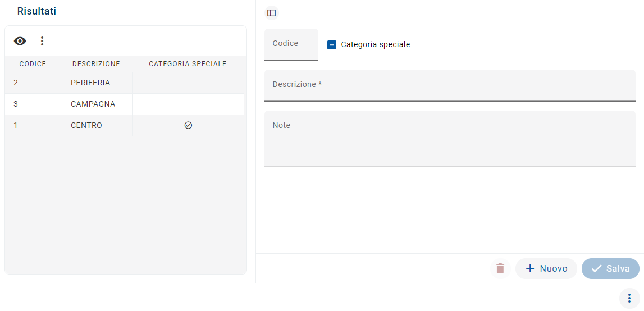Viewport: 644px width, 311px height.
Task: Select the CENTRO row
Action: [x=86, y=125]
